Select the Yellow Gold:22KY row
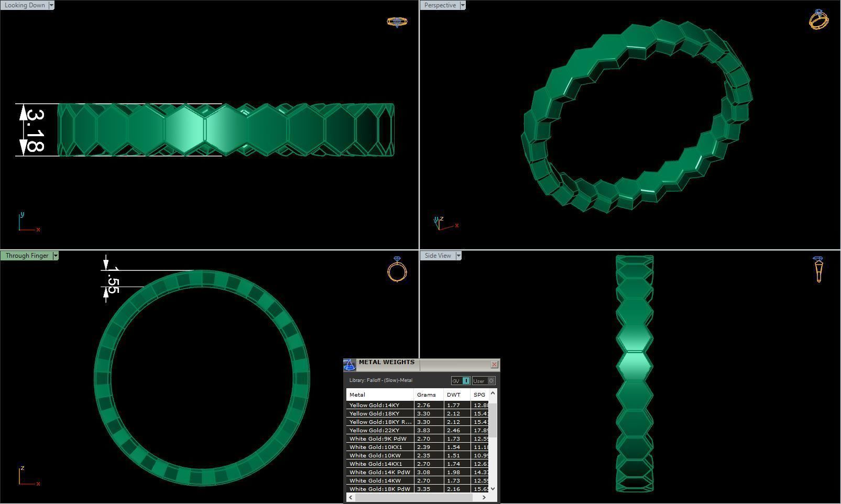 point(417,430)
